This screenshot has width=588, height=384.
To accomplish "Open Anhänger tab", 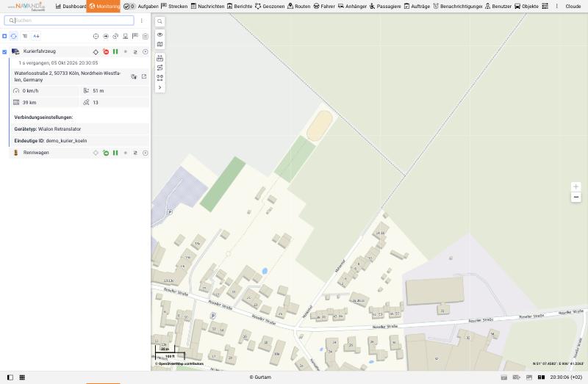I will (352, 6).
